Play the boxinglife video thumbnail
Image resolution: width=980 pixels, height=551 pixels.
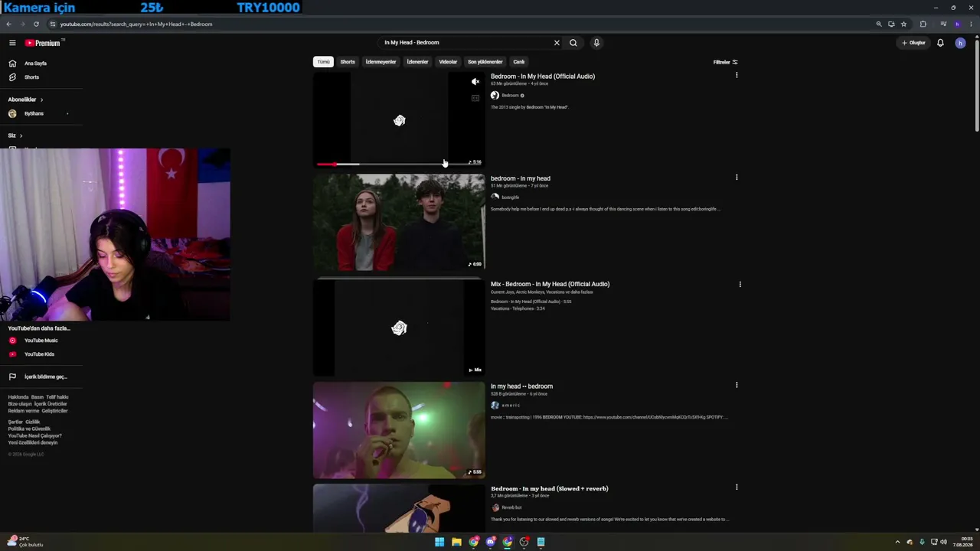coord(399,223)
